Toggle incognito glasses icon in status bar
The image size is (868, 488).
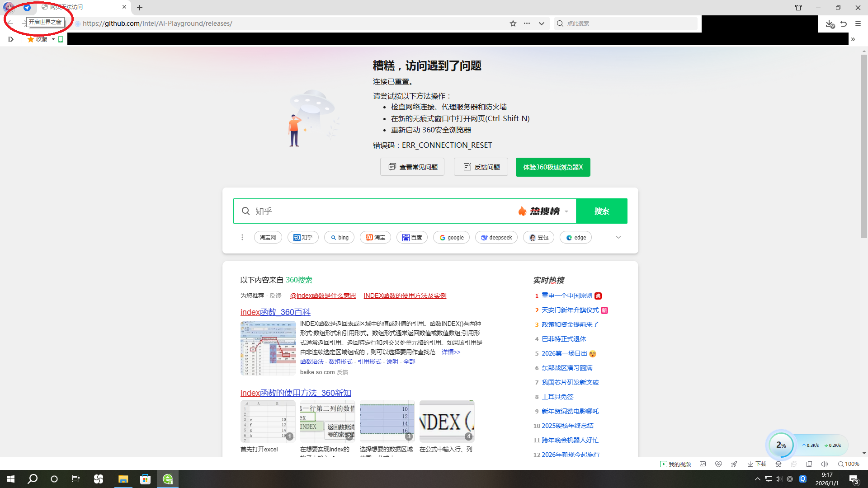tap(778, 464)
